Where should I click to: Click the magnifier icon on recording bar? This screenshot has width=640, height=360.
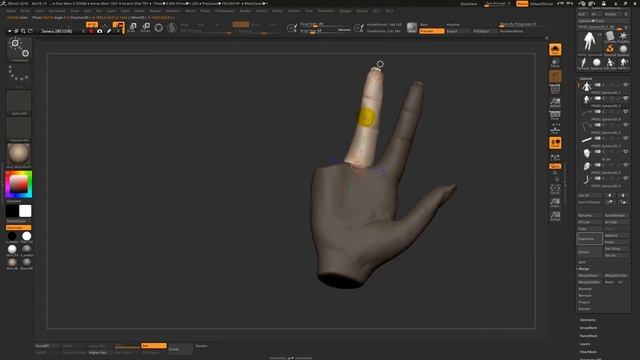[23, 31]
